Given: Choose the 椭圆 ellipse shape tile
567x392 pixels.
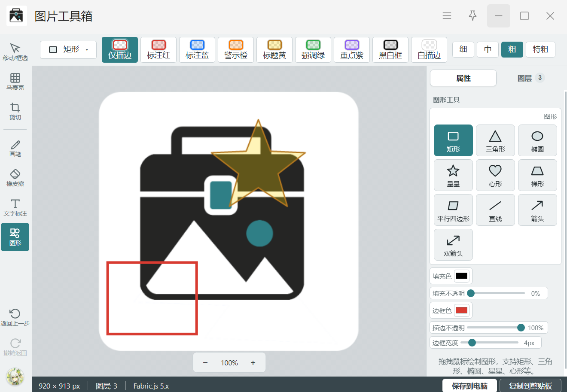Looking at the screenshot, I should pyautogui.click(x=537, y=140).
